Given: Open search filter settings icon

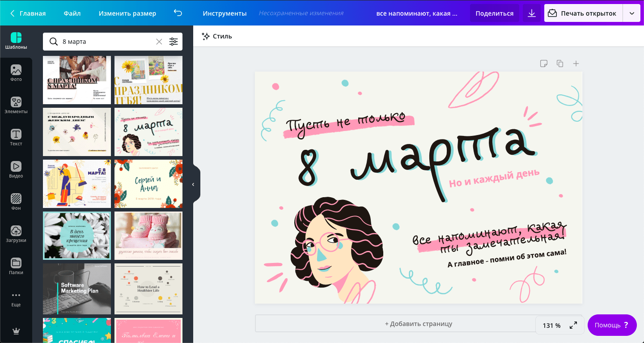Looking at the screenshot, I should pos(174,42).
